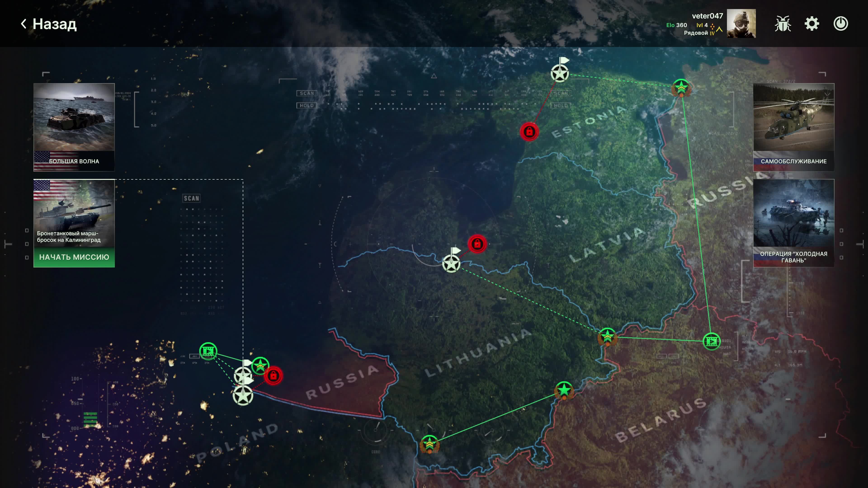Select the green star node at Estonia's northeast border
This screenshot has height=488, width=868.
(x=681, y=88)
